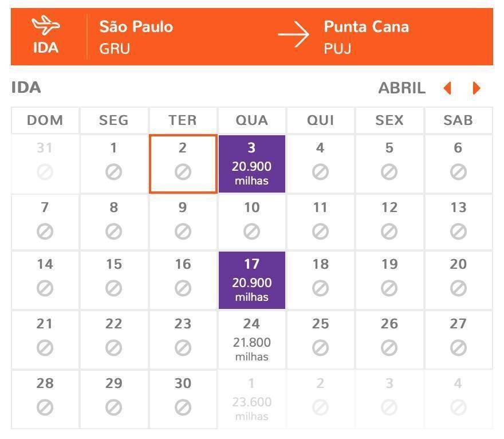Screen dimensions: 504x439
Task: Choose April 24 for 21.800 milhas
Action: click(252, 340)
